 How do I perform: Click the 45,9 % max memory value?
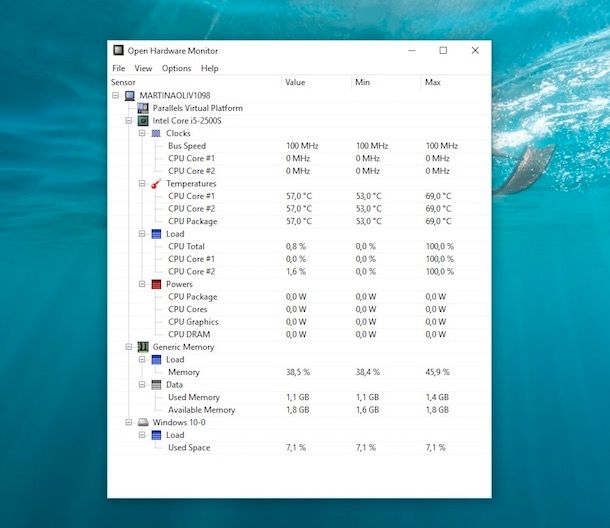(437, 372)
